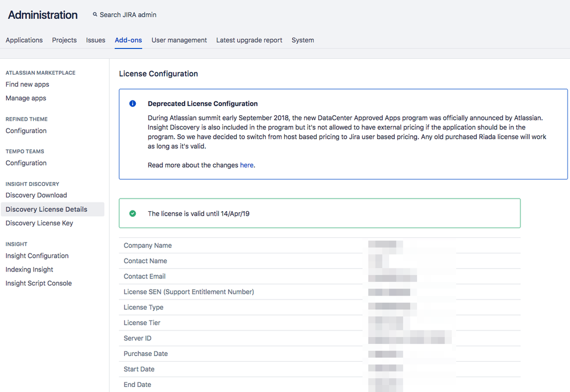Image resolution: width=570 pixels, height=392 pixels.
Task: Open Latest upgrade report tab
Action: coord(249,40)
